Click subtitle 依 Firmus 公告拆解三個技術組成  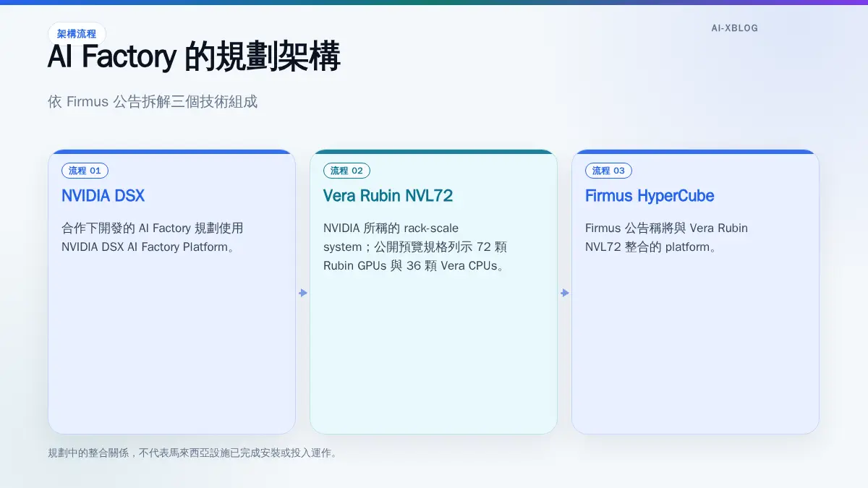(153, 102)
